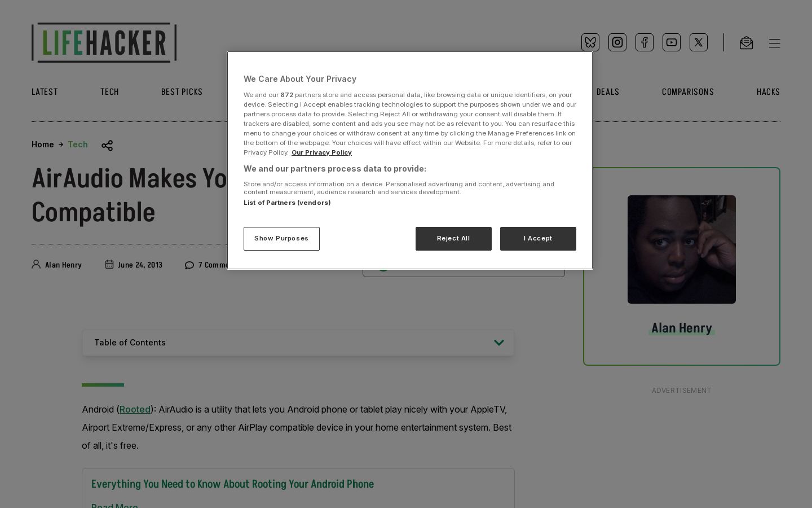812x508 pixels.
Task: Open the rooting your Android phone article link
Action: [x=232, y=484]
